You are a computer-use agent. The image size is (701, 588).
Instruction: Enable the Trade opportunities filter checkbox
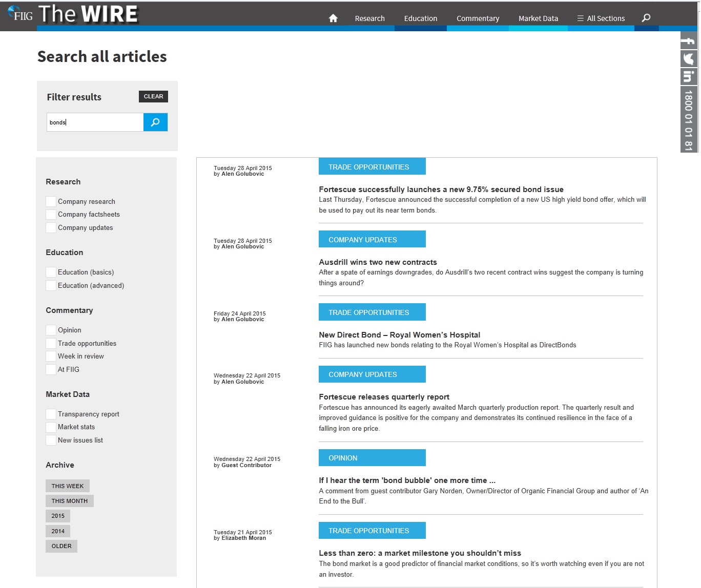pos(51,343)
